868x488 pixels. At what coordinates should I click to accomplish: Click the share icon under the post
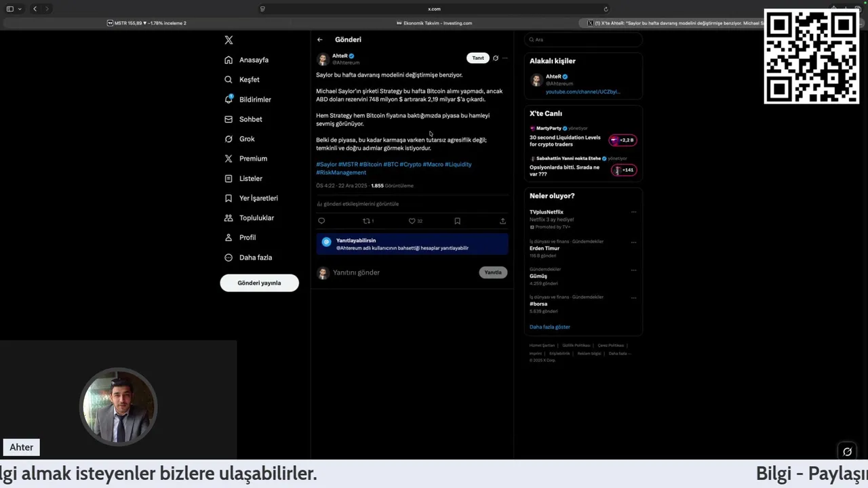502,221
